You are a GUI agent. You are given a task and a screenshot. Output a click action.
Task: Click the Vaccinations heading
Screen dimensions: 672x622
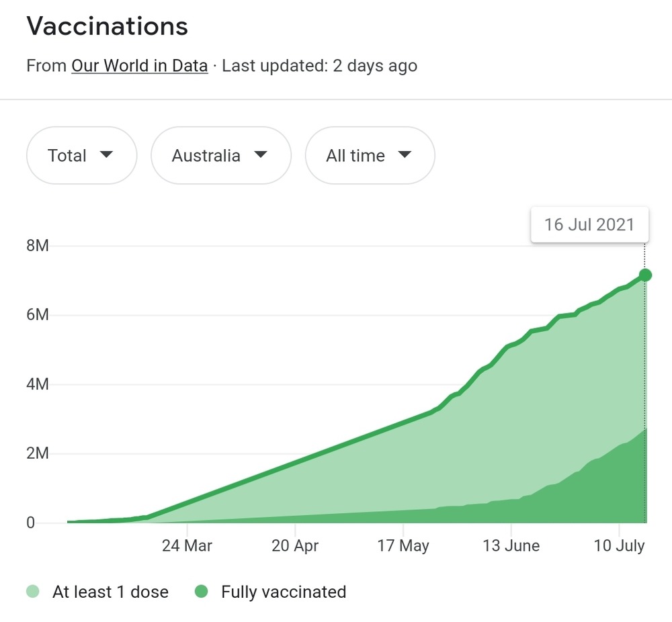(x=107, y=26)
